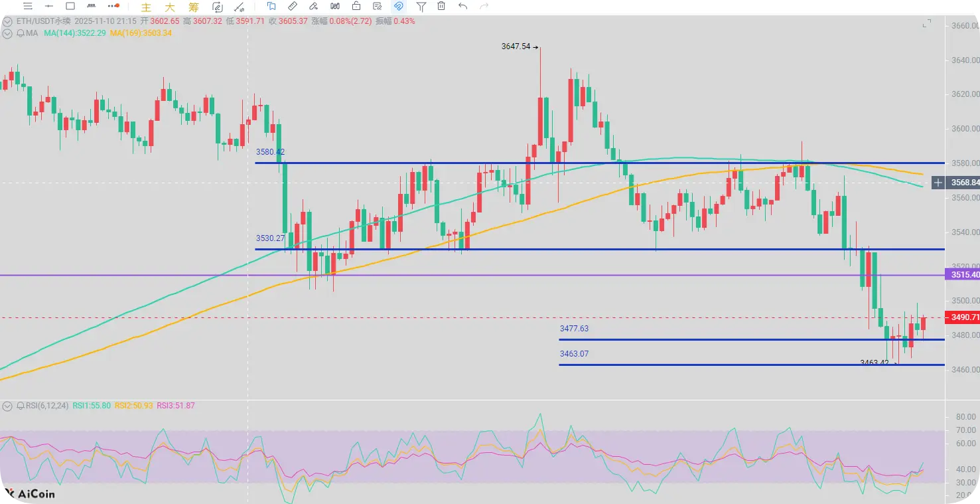The height and width of the screenshot is (504, 980).
Task: Click the 筹 chip distribution button
Action: tap(193, 7)
